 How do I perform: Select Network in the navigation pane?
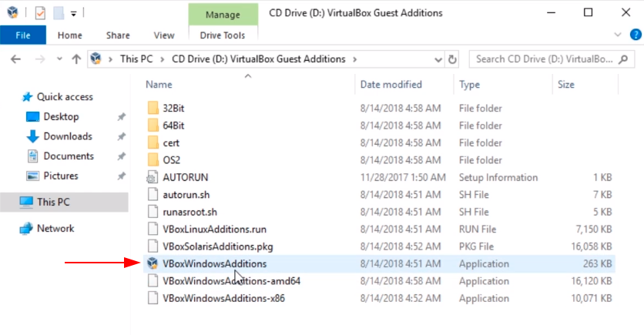pyautogui.click(x=55, y=229)
